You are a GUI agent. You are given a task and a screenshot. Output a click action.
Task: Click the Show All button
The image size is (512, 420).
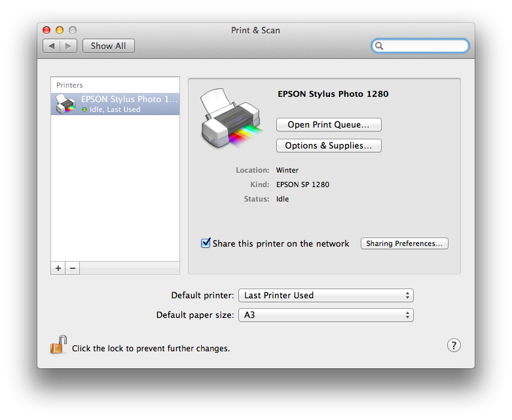coord(109,46)
